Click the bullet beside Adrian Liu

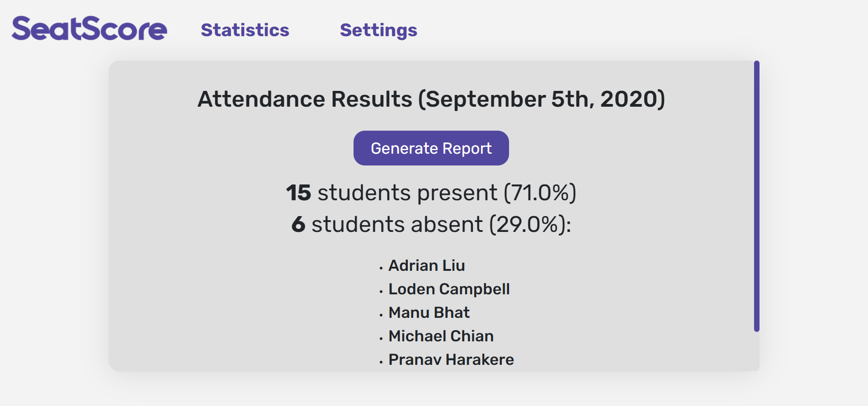pyautogui.click(x=381, y=268)
